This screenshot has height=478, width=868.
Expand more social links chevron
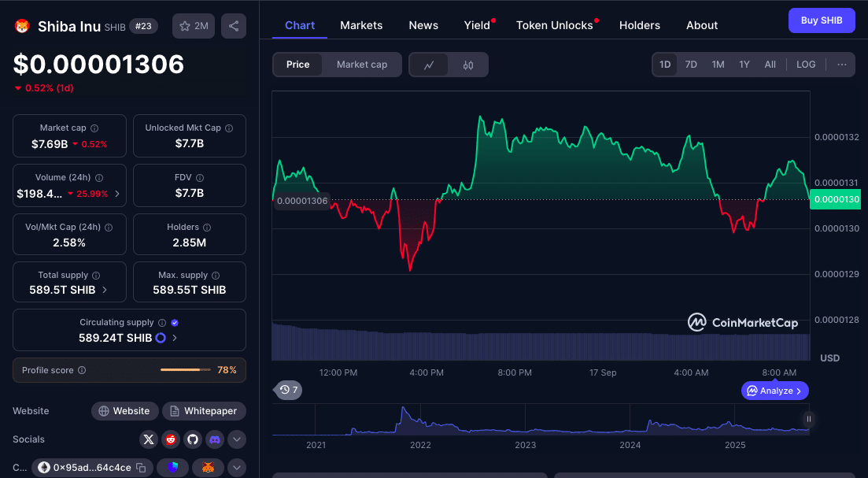(x=236, y=439)
